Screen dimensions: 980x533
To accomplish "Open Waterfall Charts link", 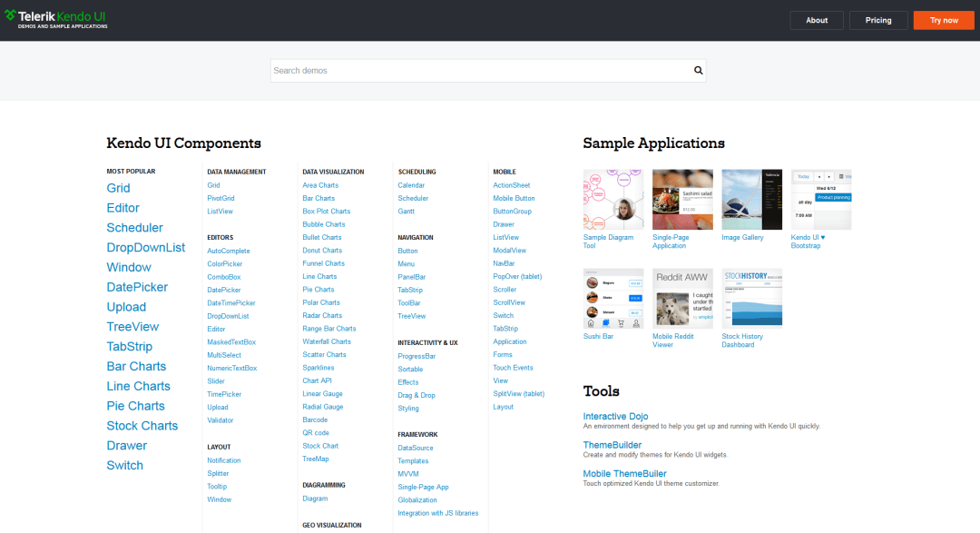I will [x=327, y=341].
